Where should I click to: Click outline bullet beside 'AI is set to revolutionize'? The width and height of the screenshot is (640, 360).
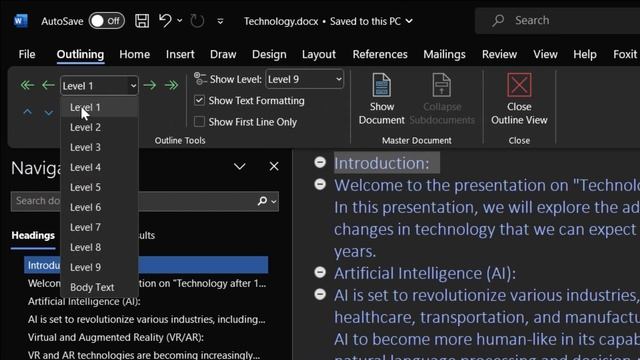[320, 294]
